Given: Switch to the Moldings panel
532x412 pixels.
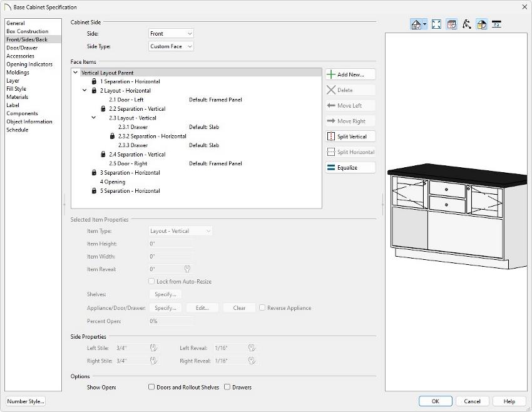Looking at the screenshot, I should point(17,72).
